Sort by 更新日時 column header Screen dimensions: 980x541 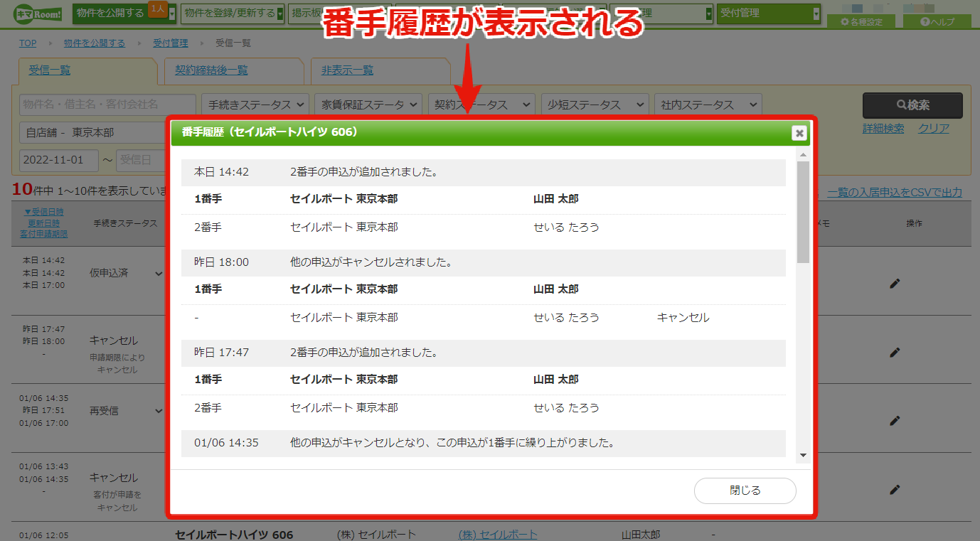(x=43, y=223)
